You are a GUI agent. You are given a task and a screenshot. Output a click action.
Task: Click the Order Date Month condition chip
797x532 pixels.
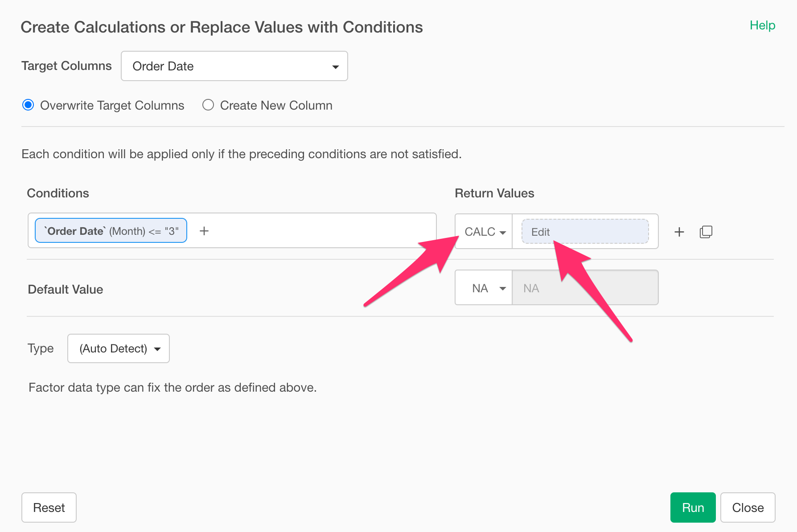111,231
